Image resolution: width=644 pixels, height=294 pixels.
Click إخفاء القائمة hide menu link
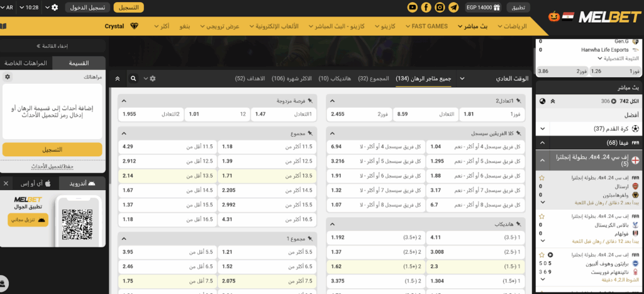(52, 45)
